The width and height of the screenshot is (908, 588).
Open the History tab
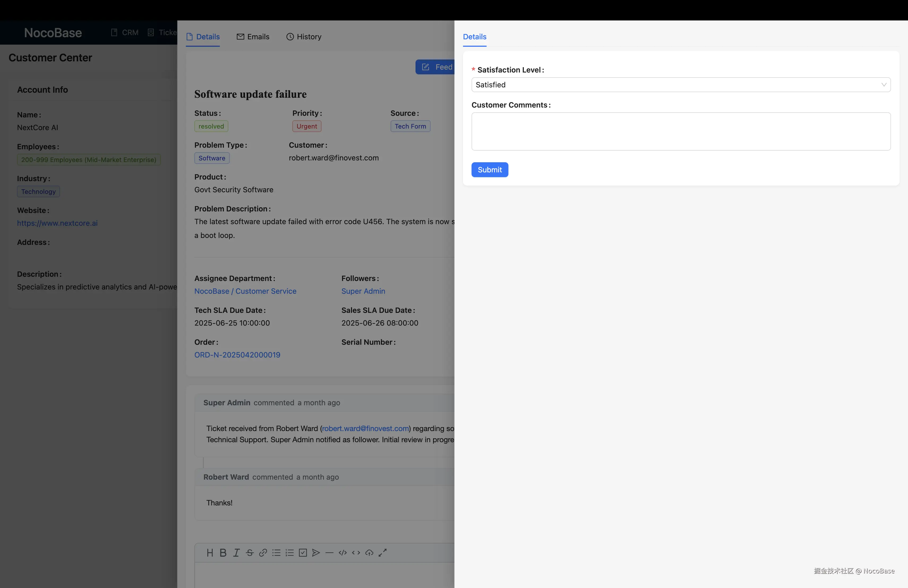[x=304, y=36]
